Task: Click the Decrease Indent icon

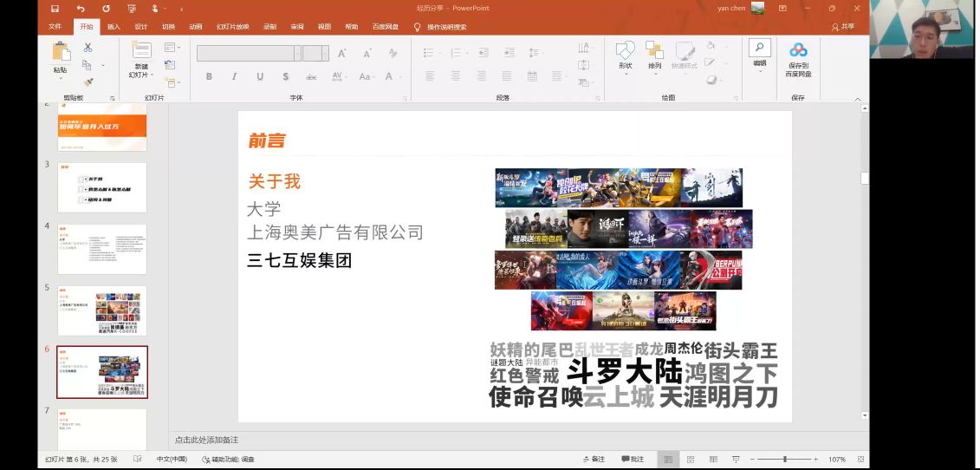Action: click(x=484, y=53)
